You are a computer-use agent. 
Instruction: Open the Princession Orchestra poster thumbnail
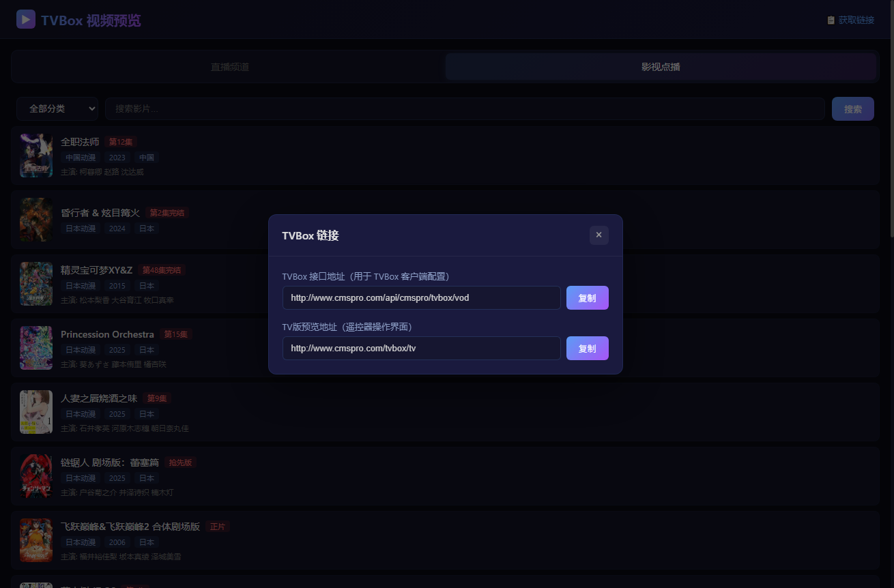click(x=36, y=348)
